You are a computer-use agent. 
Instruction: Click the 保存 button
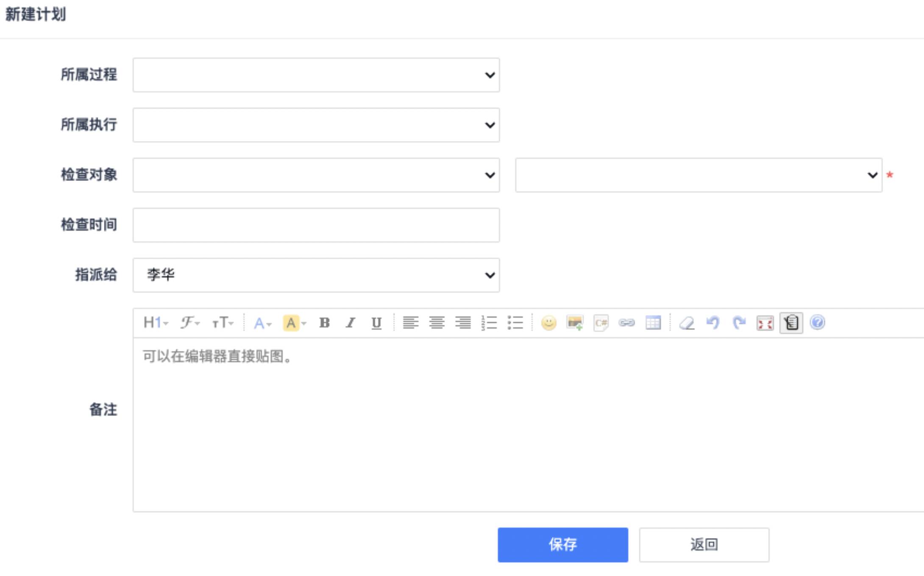[x=562, y=545]
